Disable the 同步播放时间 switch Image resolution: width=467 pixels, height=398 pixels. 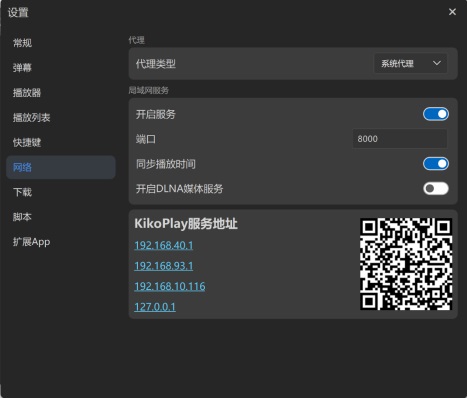pyautogui.click(x=436, y=164)
